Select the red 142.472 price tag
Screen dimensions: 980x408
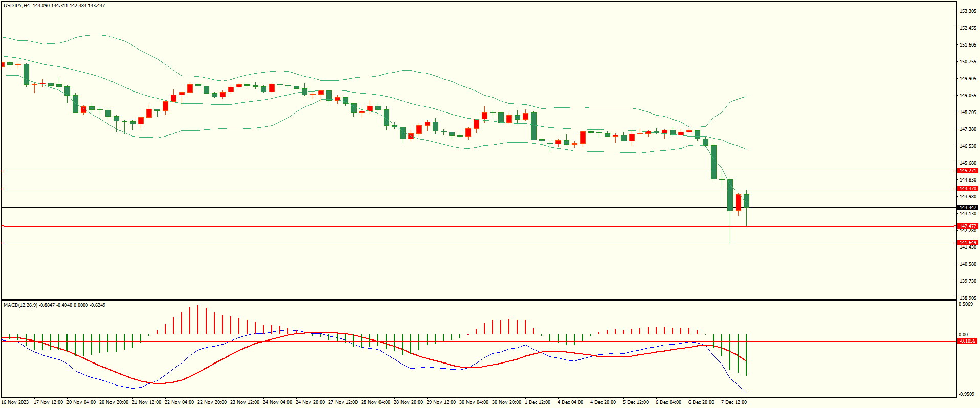[x=968, y=226]
